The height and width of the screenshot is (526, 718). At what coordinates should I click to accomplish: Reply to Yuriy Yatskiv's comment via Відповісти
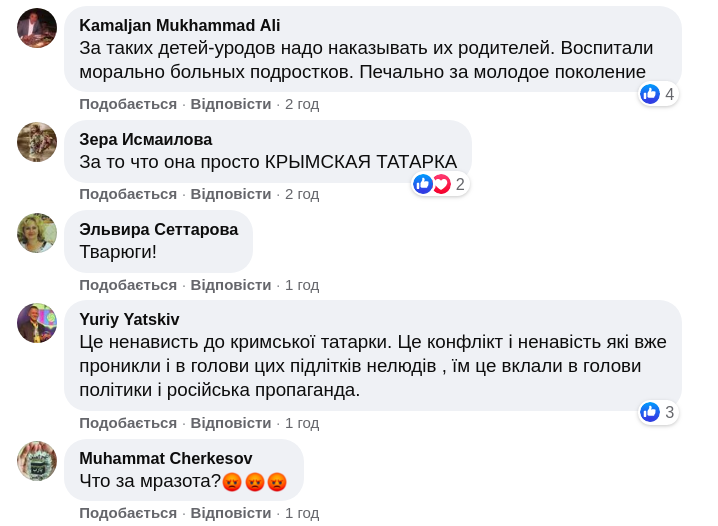pos(231,423)
